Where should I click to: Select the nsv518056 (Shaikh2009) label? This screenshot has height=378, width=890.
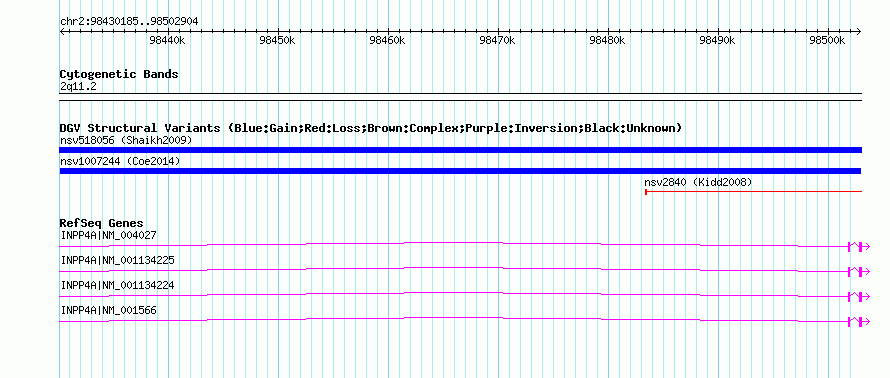coord(126,140)
